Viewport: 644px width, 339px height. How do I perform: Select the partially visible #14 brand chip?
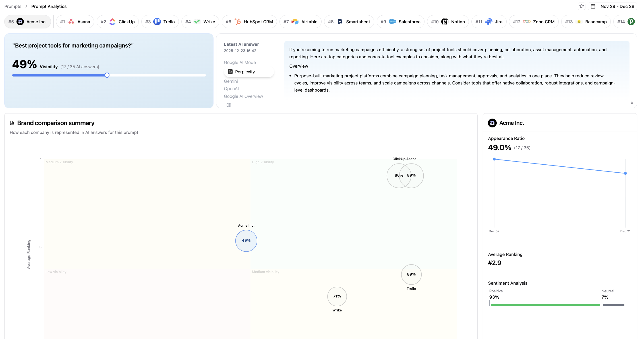click(626, 22)
